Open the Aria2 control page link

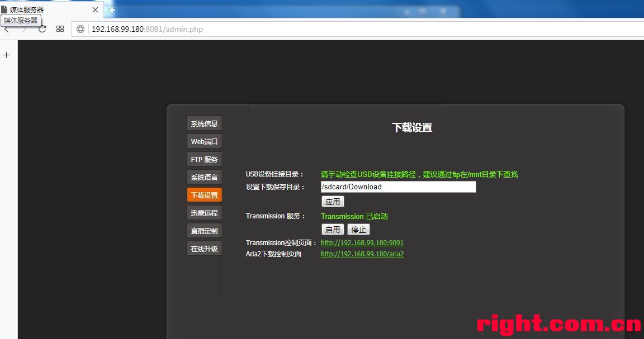(x=362, y=254)
